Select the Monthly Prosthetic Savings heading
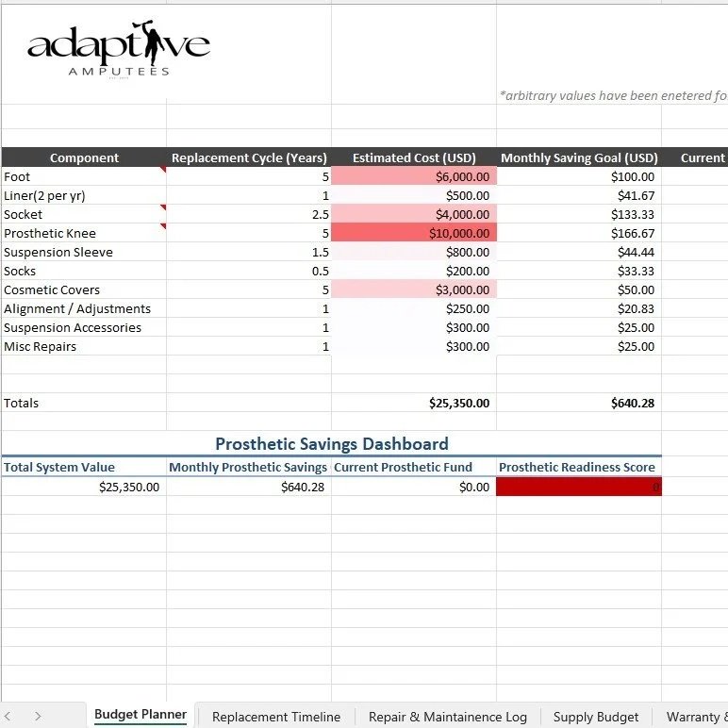Viewport: 728px width, 728px height. [249, 467]
